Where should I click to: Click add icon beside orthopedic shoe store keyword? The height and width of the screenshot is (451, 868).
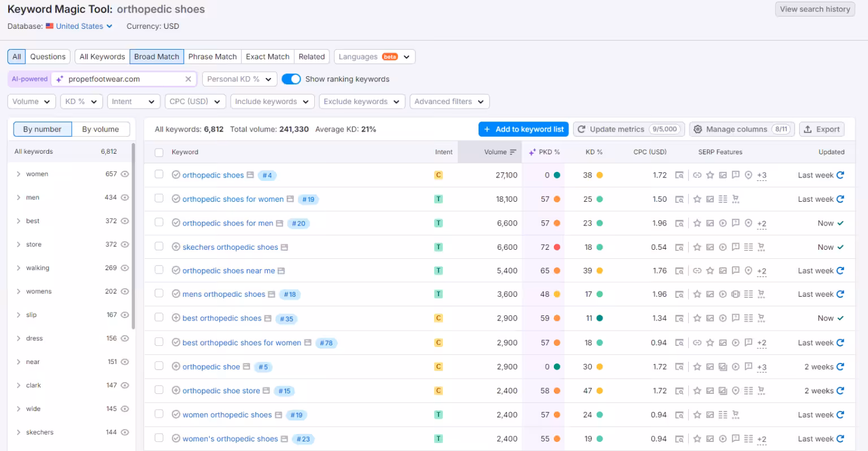[176, 391]
